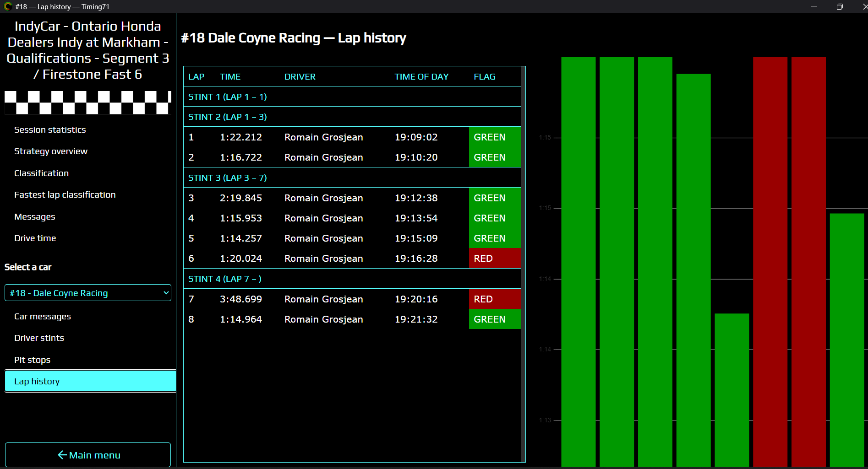Image resolution: width=868 pixels, height=469 pixels.
Task: Open the Select a car dropdown
Action: pyautogui.click(x=88, y=293)
